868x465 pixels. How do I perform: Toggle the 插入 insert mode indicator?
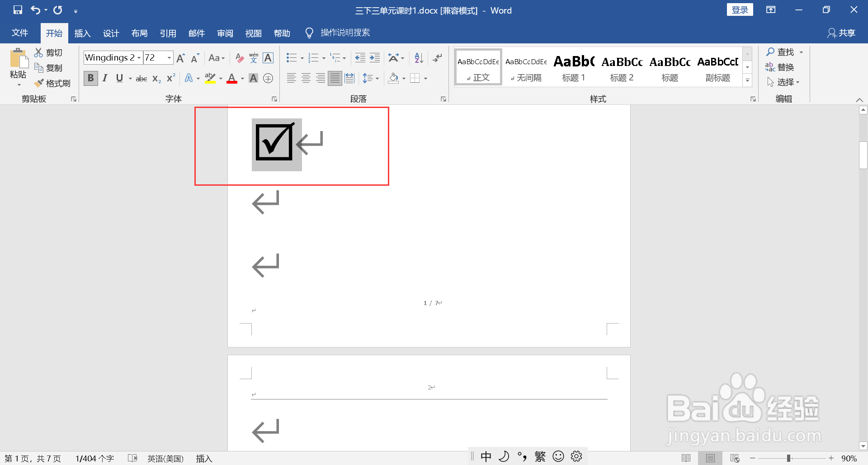point(204,458)
